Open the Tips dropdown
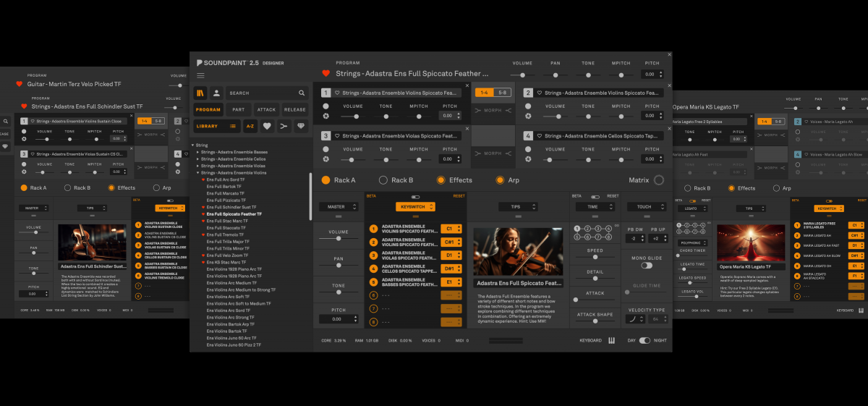The image size is (868, 406). [x=518, y=207]
